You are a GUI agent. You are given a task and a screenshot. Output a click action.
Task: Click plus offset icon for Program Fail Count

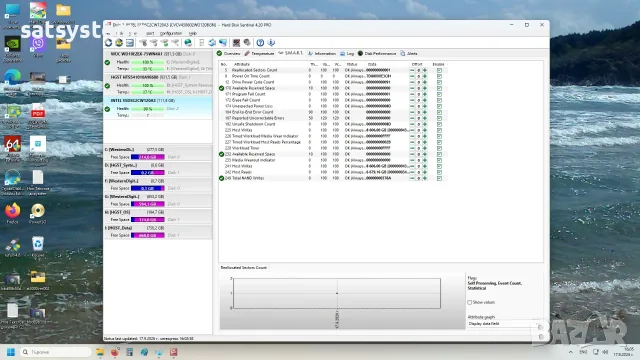425,94
